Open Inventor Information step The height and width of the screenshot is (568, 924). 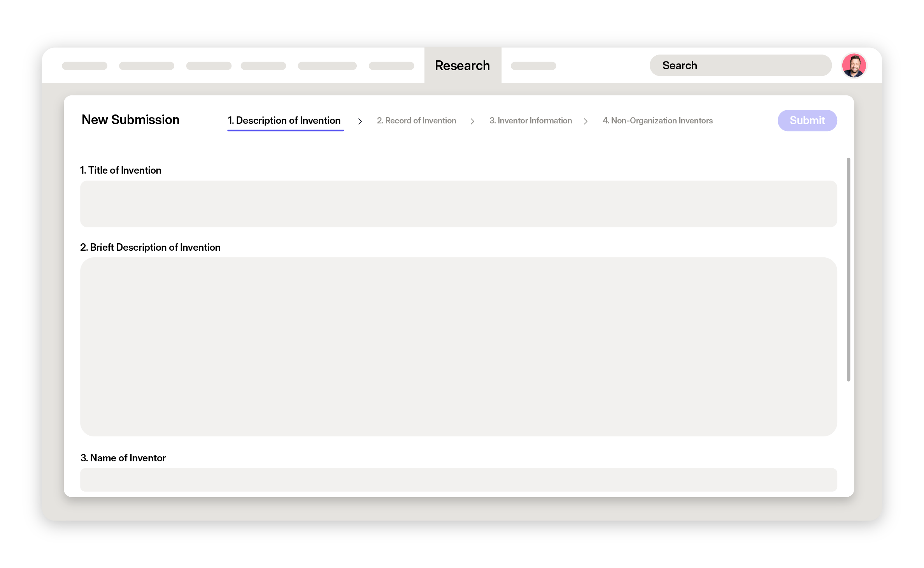pos(530,121)
